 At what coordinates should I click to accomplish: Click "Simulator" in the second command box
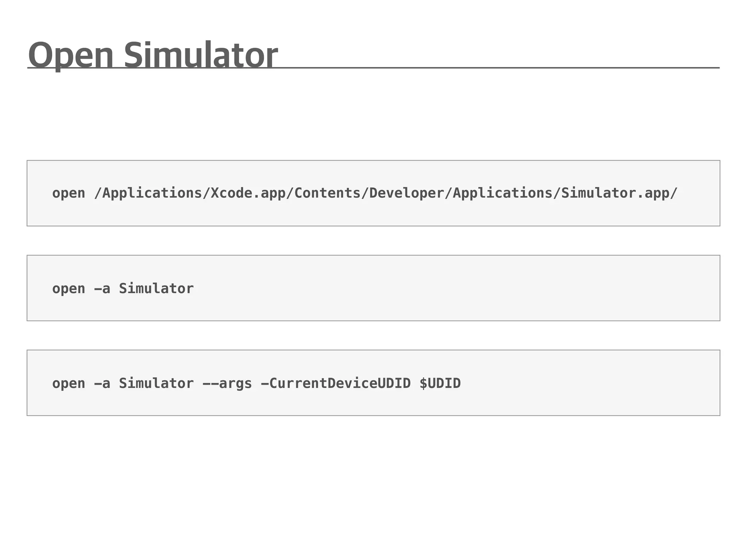tap(156, 289)
